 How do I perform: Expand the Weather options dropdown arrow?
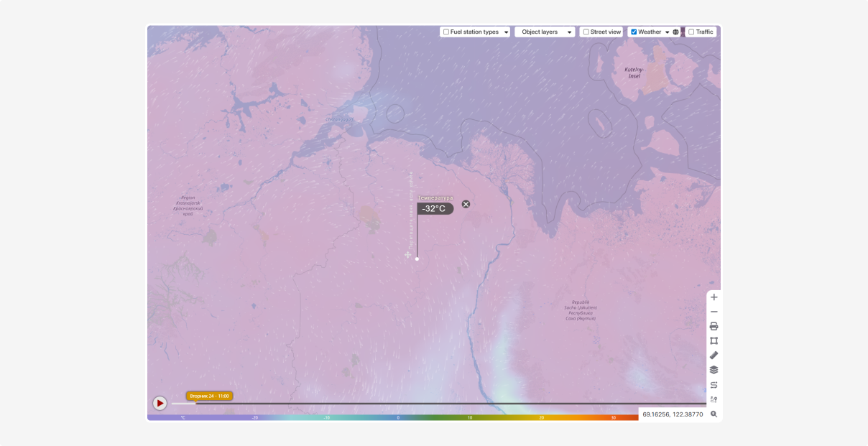coord(667,32)
